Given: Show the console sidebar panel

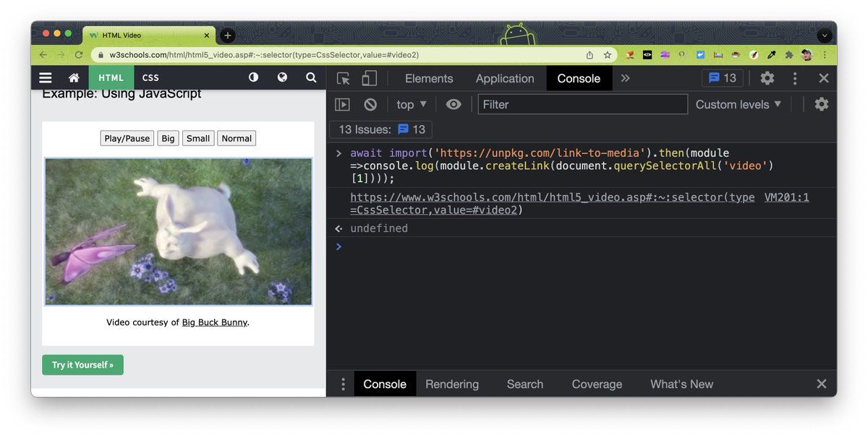Looking at the screenshot, I should (342, 104).
